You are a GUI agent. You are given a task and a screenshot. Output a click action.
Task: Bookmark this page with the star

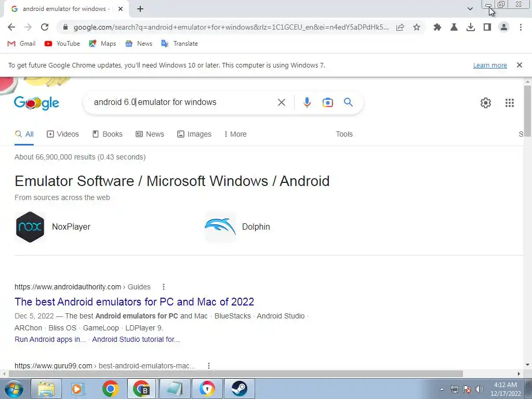417,27
